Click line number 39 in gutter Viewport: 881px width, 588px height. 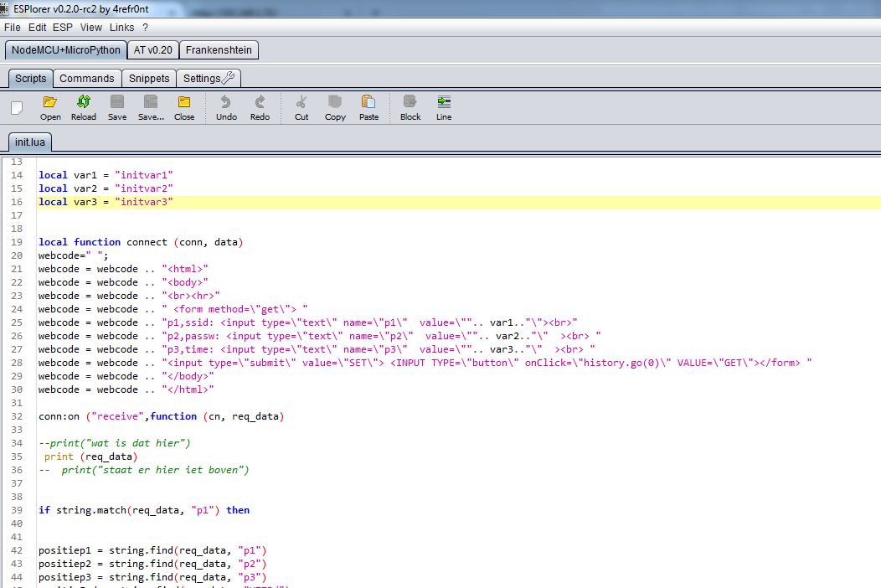point(17,510)
